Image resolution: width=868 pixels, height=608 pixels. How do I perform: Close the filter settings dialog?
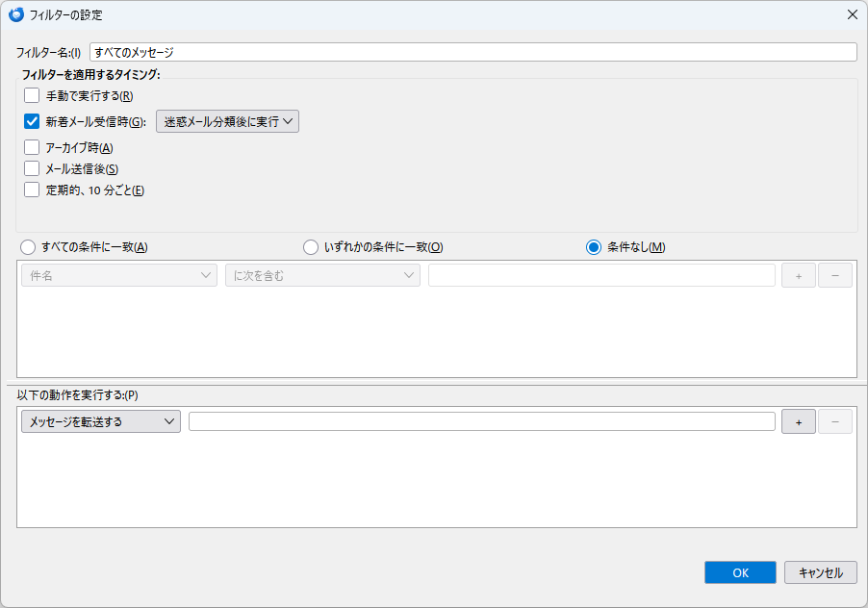[851, 14]
